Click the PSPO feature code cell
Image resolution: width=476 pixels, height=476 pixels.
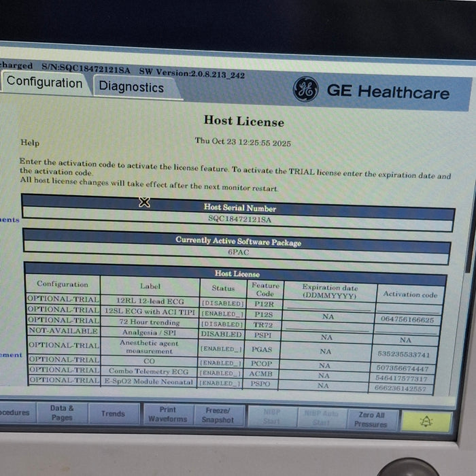(260, 384)
